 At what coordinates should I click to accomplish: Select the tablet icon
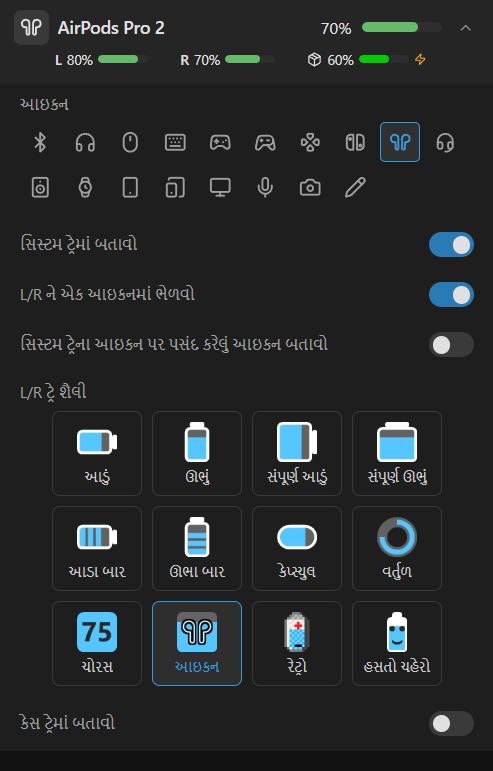tap(130, 187)
